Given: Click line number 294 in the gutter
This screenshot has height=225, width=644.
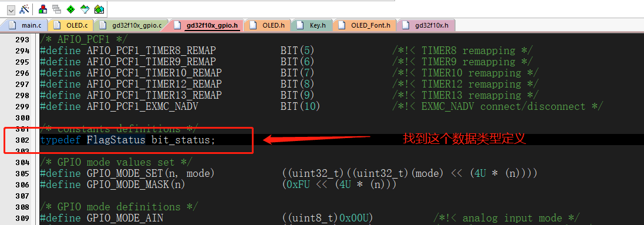Looking at the screenshot, I should tap(22, 51).
